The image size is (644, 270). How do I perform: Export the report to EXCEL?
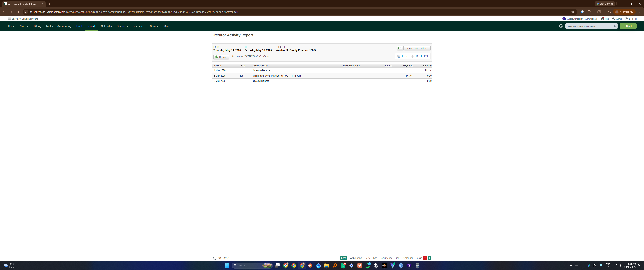(x=419, y=56)
